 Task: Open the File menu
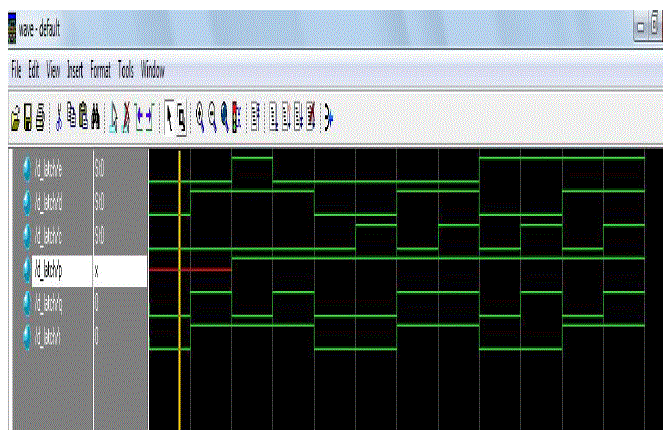(16, 71)
